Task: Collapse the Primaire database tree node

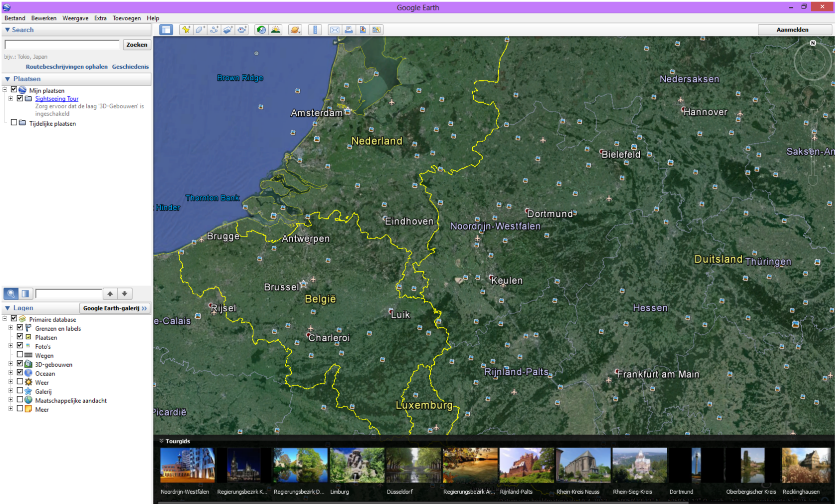Action: [x=5, y=319]
